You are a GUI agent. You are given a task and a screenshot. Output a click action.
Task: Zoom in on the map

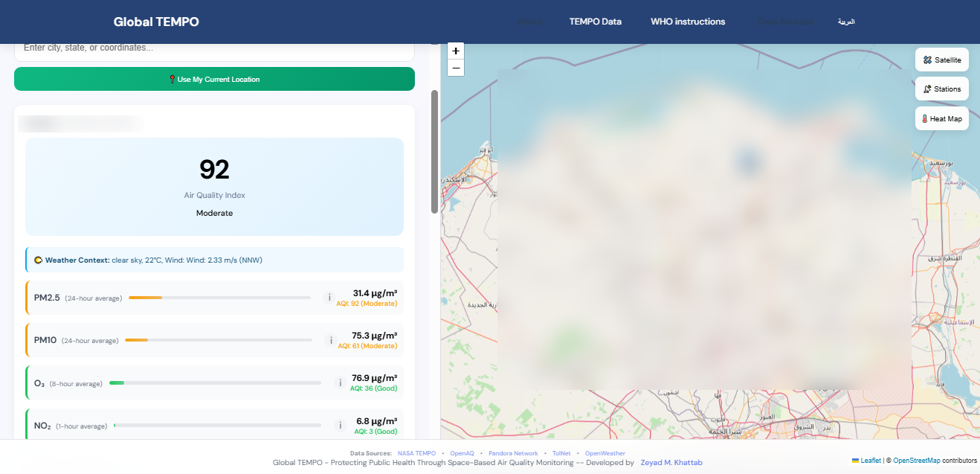[x=456, y=51]
